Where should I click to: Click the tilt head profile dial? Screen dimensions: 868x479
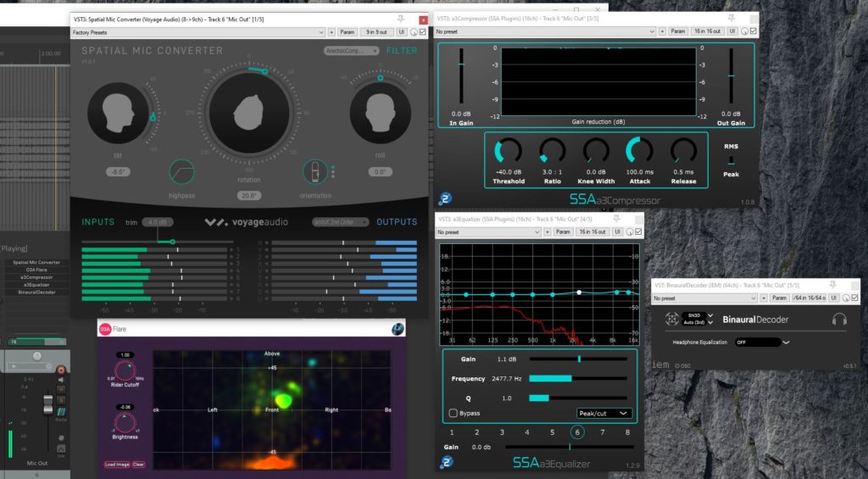point(118,113)
